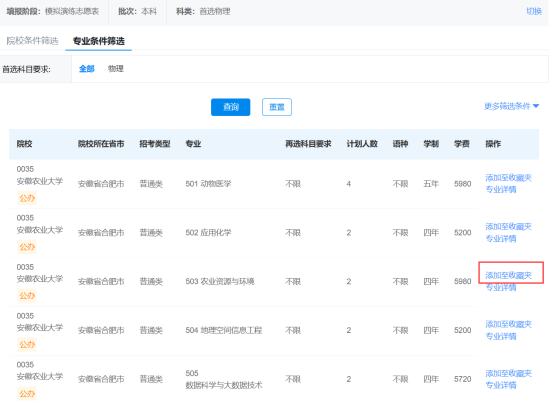Add 505 数据科学与大数据技术 to favorites
The image size is (553, 405).
pos(509,373)
